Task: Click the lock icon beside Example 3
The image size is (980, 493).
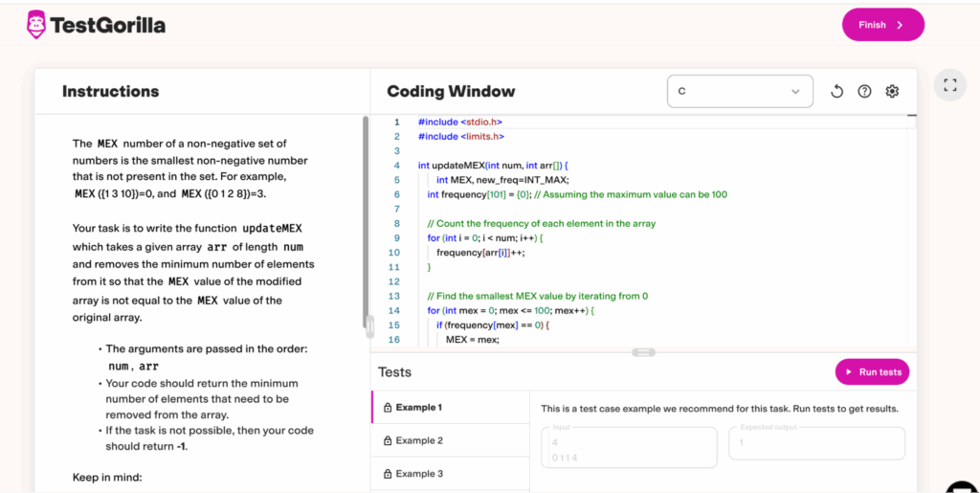Action: pyautogui.click(x=388, y=474)
